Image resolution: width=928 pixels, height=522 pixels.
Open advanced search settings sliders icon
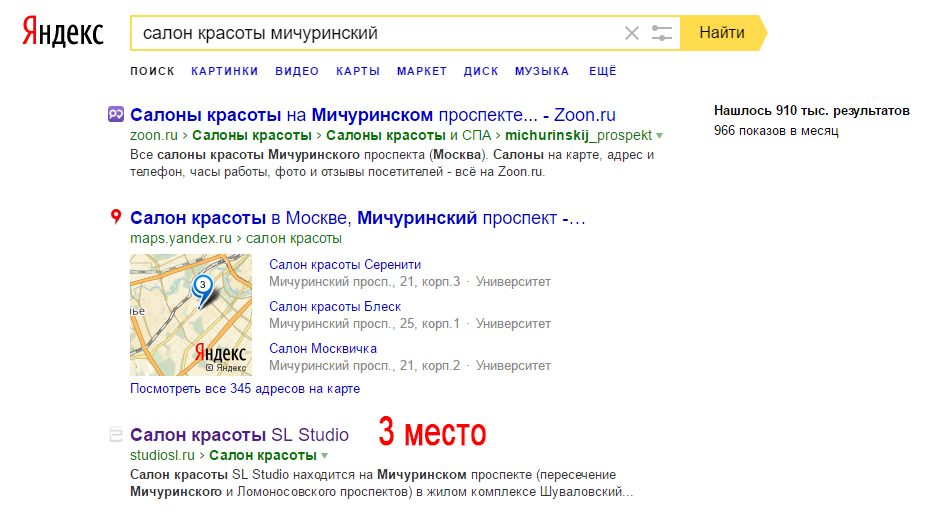(662, 33)
